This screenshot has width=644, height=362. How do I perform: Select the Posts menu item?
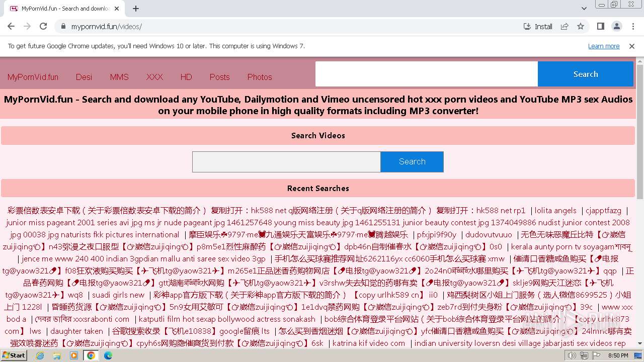coord(219,77)
